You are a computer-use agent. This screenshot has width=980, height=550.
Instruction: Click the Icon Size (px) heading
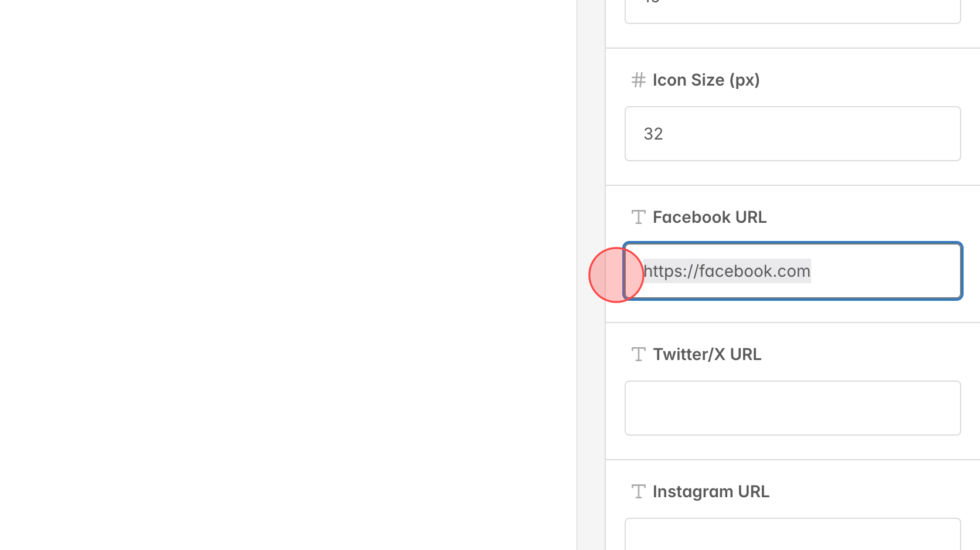pos(706,80)
